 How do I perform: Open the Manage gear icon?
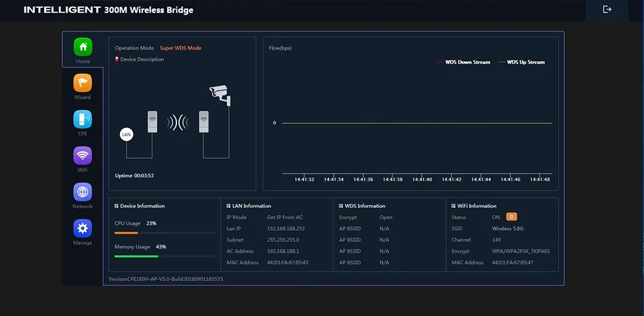pyautogui.click(x=83, y=228)
